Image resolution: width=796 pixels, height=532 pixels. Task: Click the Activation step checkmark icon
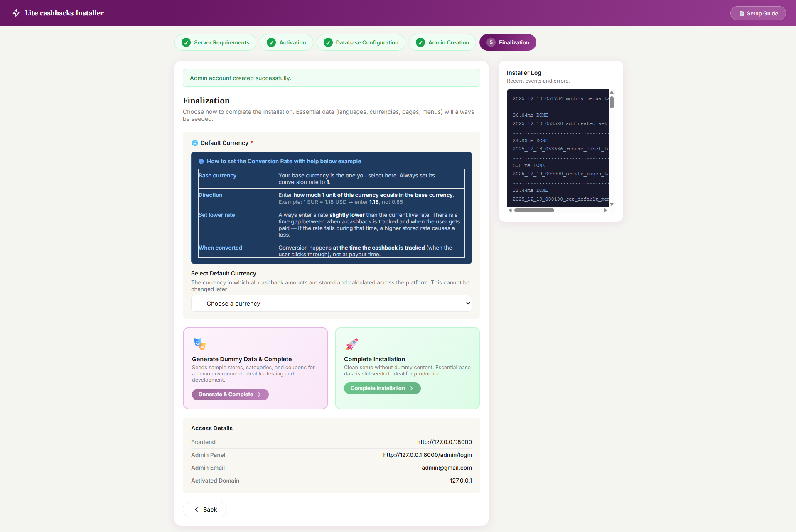click(x=271, y=42)
